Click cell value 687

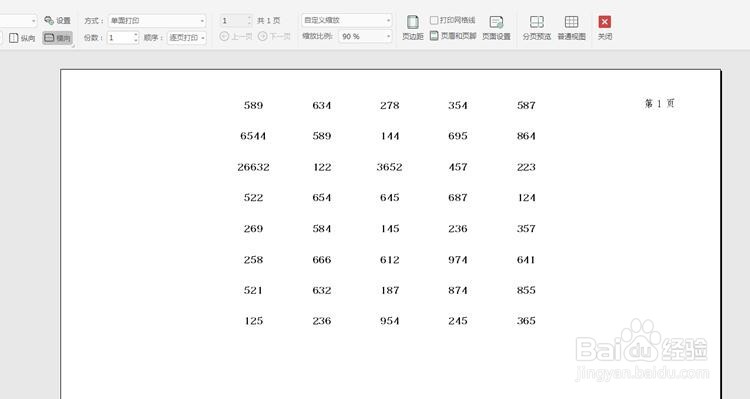pyautogui.click(x=458, y=198)
